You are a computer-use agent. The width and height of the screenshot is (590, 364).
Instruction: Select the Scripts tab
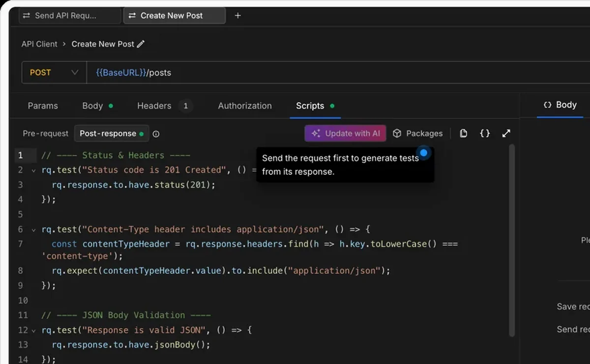315,106
